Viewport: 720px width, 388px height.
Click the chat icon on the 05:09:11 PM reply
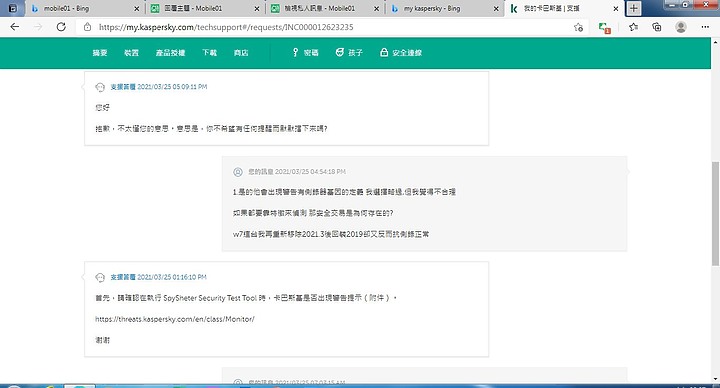(x=100, y=87)
